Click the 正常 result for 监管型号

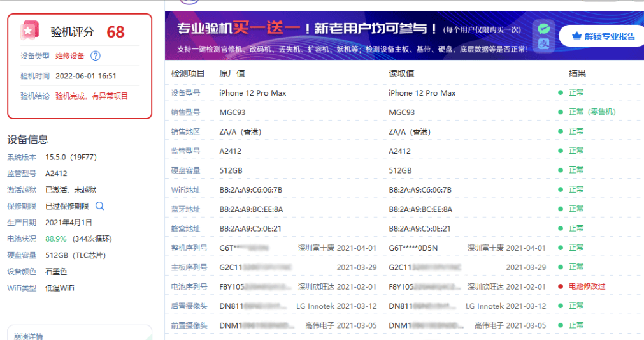576,151
